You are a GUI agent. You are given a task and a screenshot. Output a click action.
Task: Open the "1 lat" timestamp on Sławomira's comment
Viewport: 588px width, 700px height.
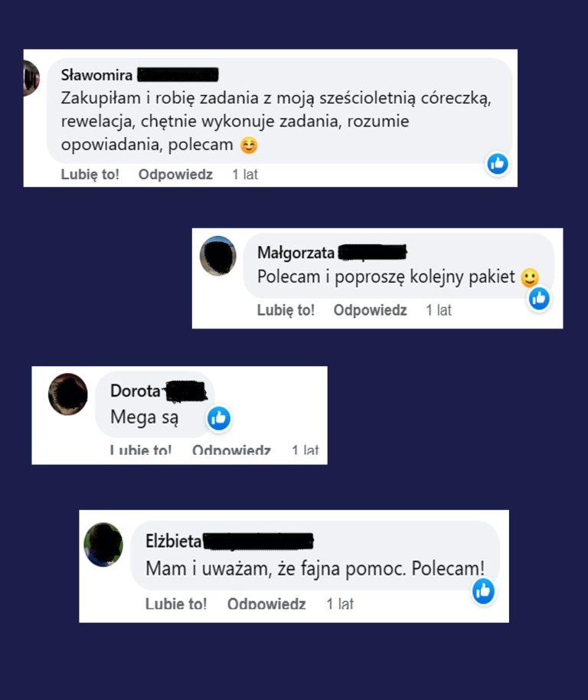245,175
